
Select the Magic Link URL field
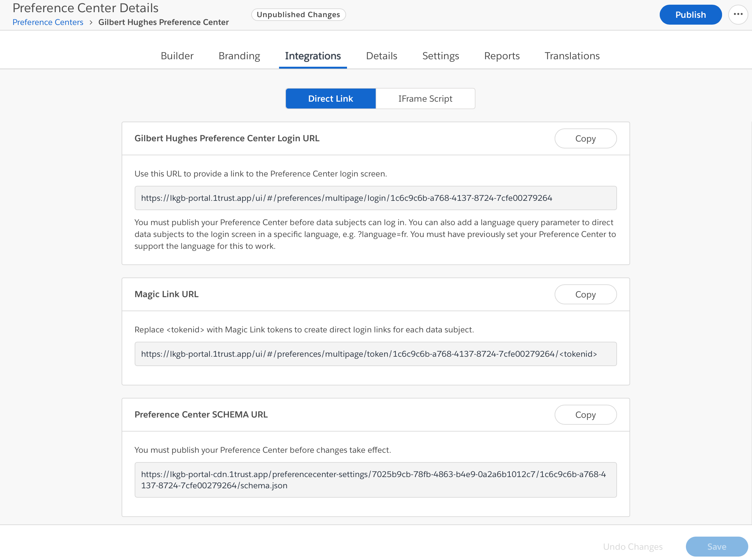[x=375, y=354]
